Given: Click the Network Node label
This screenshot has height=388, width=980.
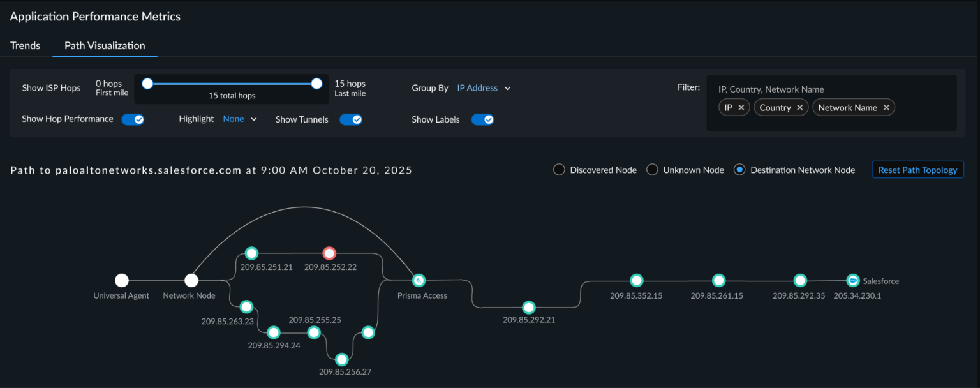Looking at the screenshot, I should click(x=189, y=296).
